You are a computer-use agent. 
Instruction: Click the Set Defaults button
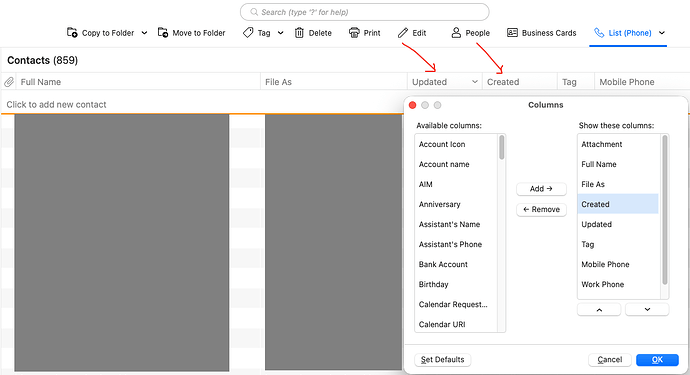pos(442,360)
